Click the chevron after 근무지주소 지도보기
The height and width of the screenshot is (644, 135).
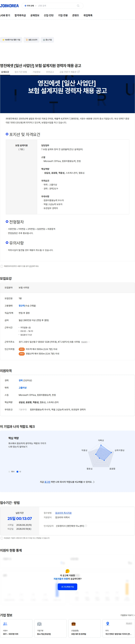(89, 342)
